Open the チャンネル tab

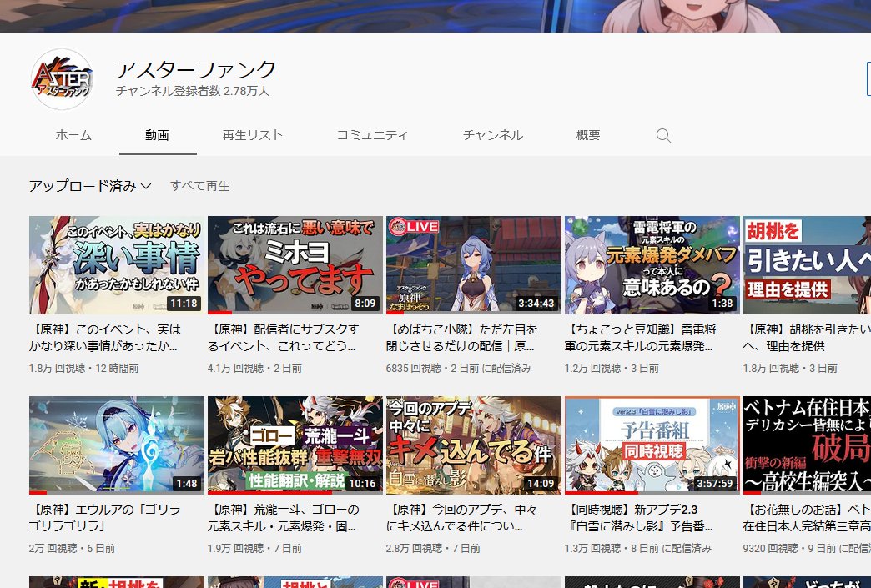coord(493,135)
